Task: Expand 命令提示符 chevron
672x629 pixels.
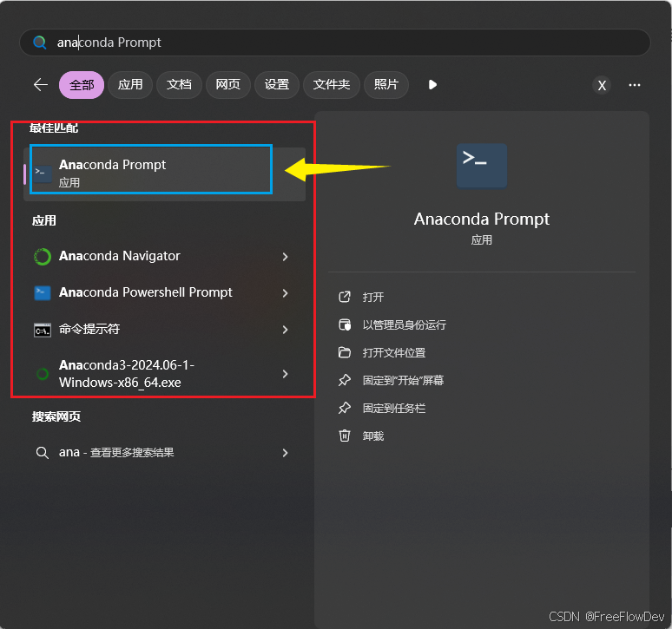Action: [x=285, y=330]
